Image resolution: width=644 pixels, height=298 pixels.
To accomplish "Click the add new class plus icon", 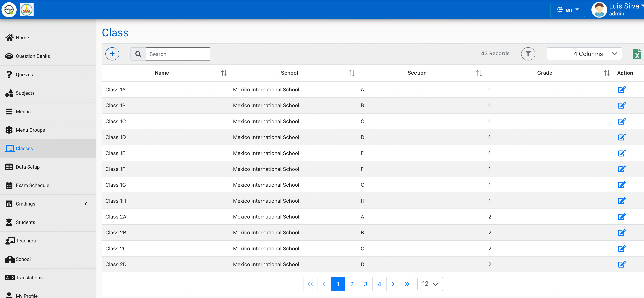I will 112,54.
